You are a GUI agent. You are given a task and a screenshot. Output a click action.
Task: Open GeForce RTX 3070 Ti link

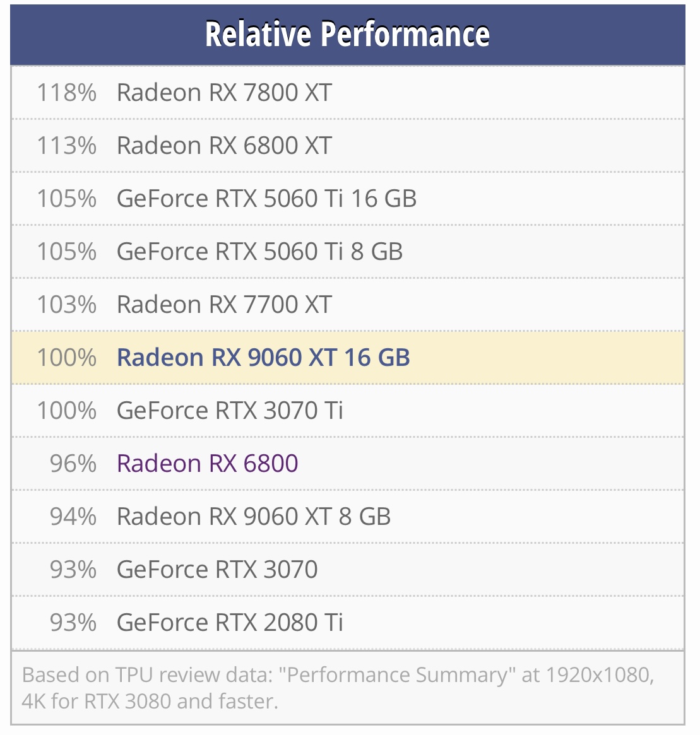click(x=230, y=411)
